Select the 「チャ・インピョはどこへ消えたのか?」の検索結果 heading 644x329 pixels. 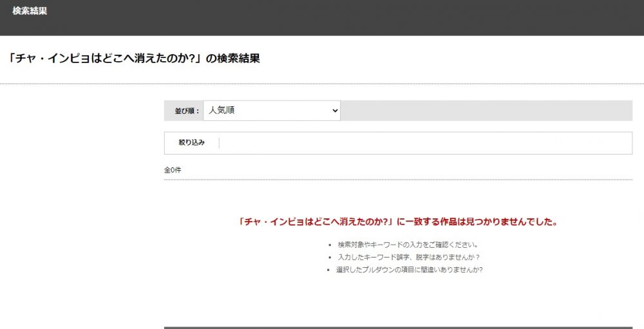point(134,59)
